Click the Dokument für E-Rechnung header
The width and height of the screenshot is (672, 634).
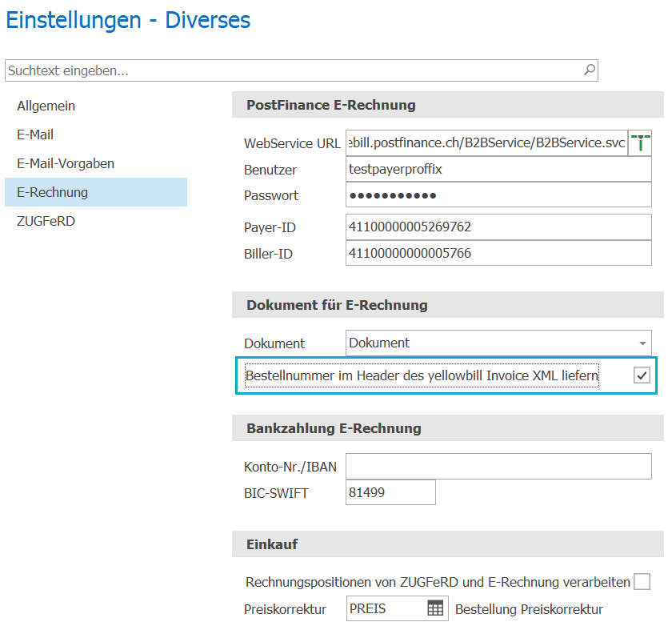[x=448, y=305]
